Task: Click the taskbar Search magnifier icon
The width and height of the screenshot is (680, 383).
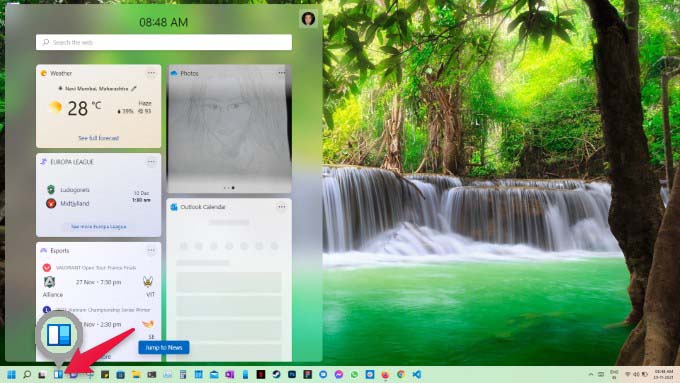Action: (27, 374)
